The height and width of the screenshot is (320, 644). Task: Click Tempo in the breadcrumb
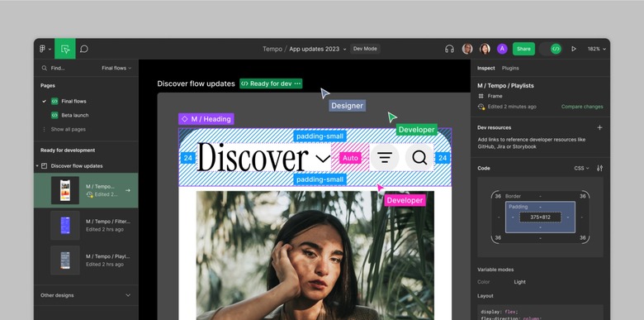point(272,49)
